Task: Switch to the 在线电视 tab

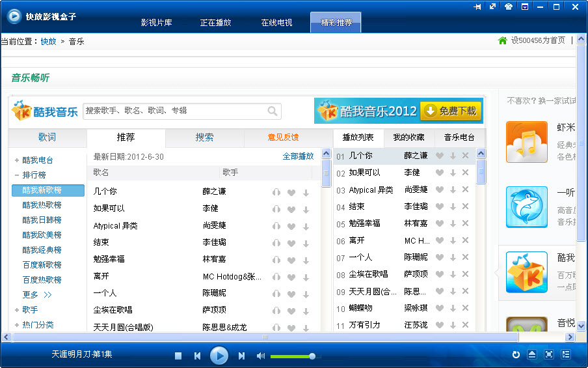Action: [276, 23]
